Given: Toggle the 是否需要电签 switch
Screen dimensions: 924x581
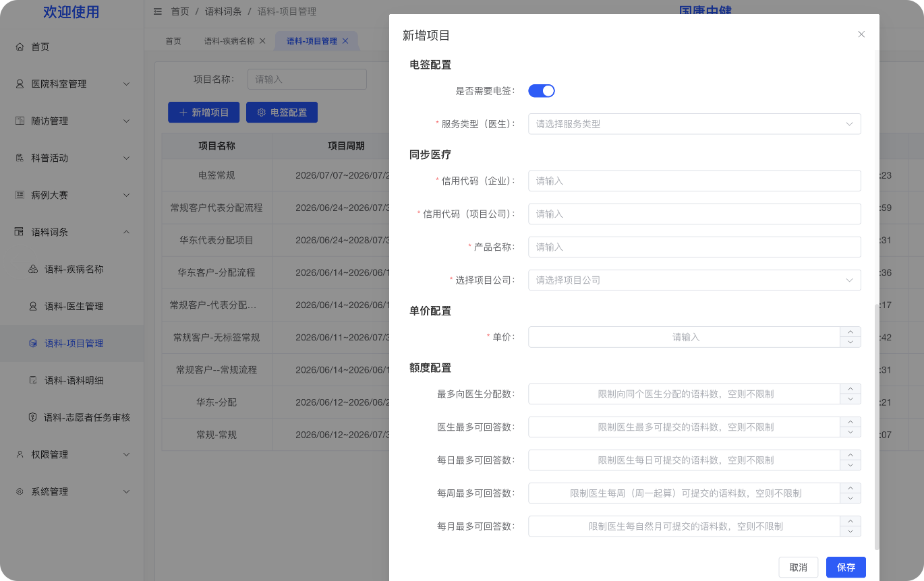Looking at the screenshot, I should point(542,91).
